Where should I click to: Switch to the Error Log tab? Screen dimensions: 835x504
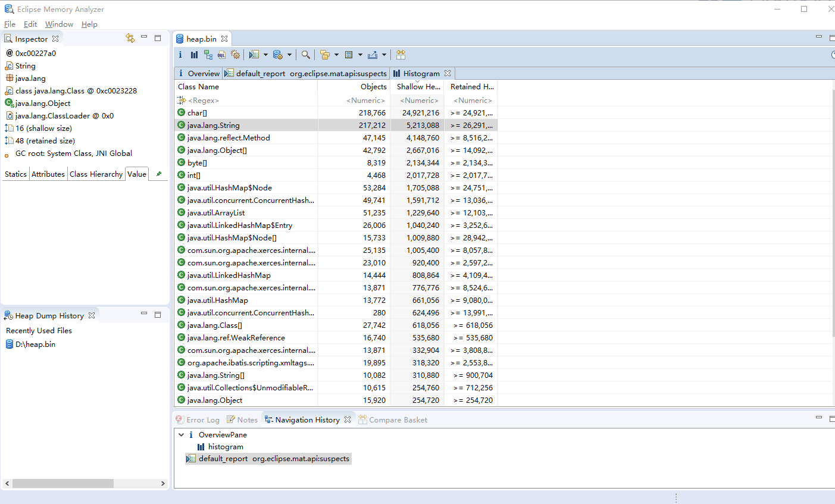click(x=198, y=420)
